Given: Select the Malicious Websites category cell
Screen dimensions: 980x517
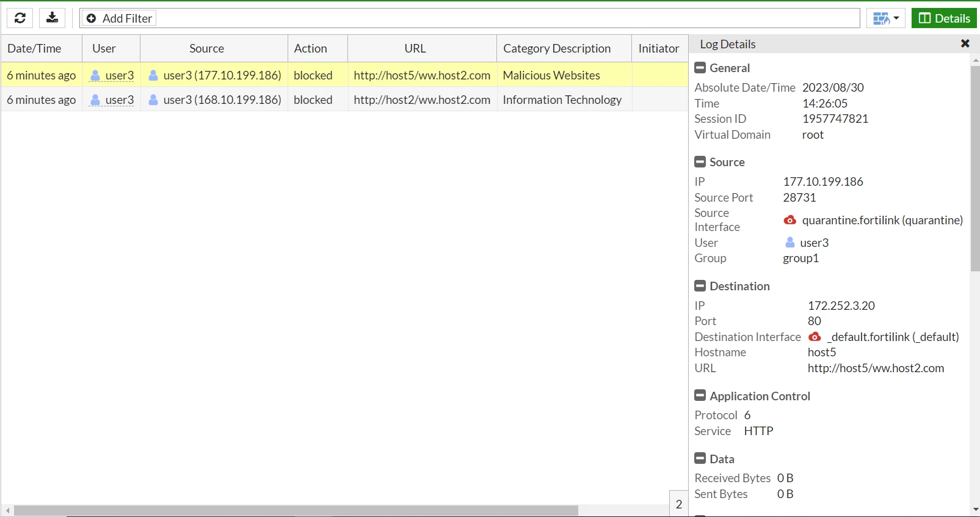Looking at the screenshot, I should tap(564, 75).
